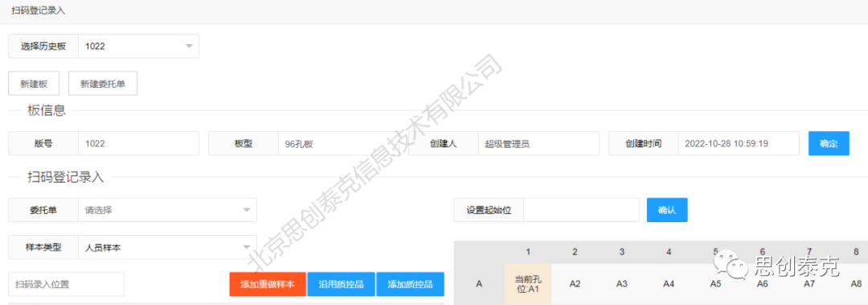Viewport: 868px width, 305px height.
Task: Click the 添加质控品 button
Action: pos(410,285)
